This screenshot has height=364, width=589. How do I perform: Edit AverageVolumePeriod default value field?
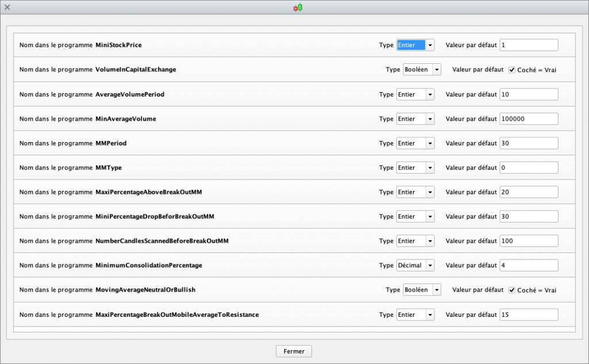pos(529,94)
